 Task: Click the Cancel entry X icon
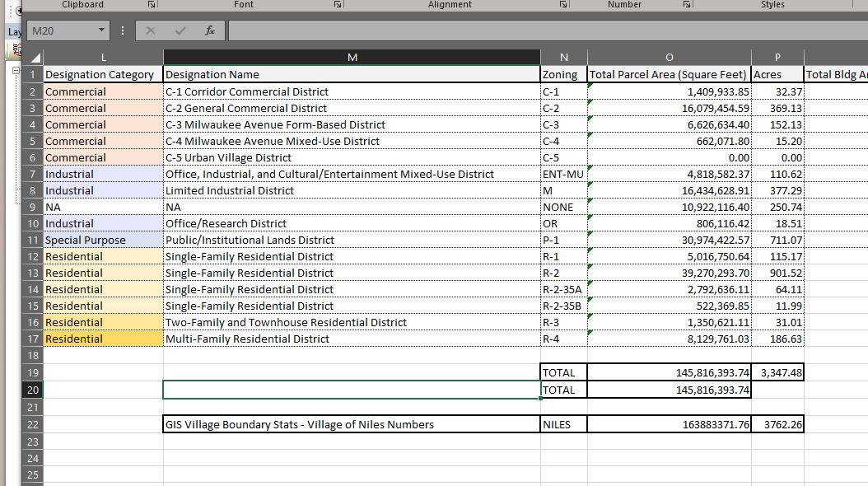(x=151, y=30)
